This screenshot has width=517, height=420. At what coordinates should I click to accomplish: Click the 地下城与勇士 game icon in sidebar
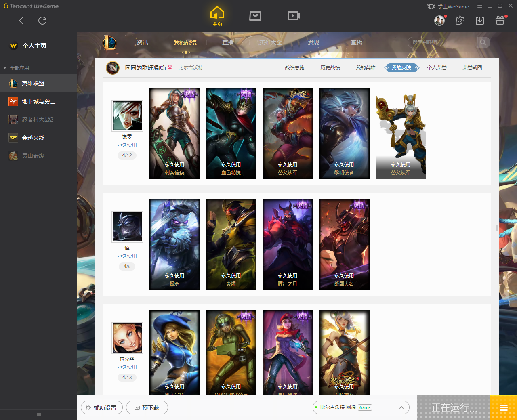[13, 101]
